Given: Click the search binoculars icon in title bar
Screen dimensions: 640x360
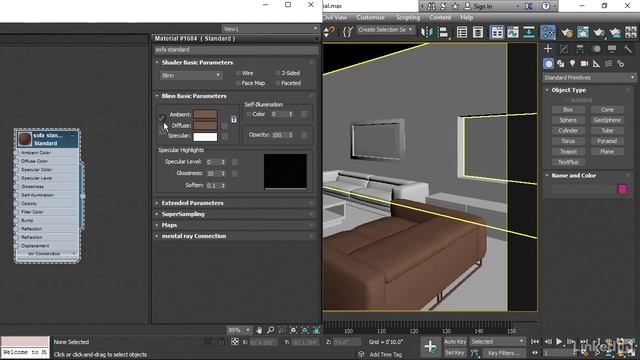Looking at the screenshot, I should 431,6.
